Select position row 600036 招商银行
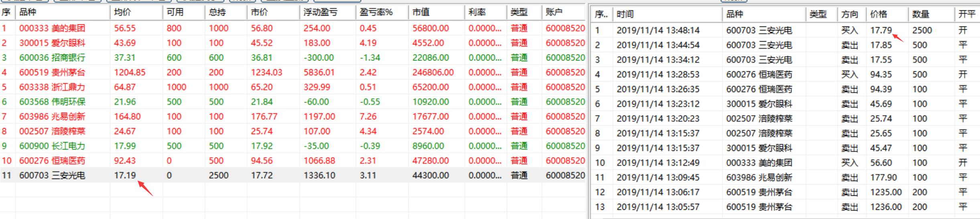The width and height of the screenshot is (980, 219). [x=293, y=58]
